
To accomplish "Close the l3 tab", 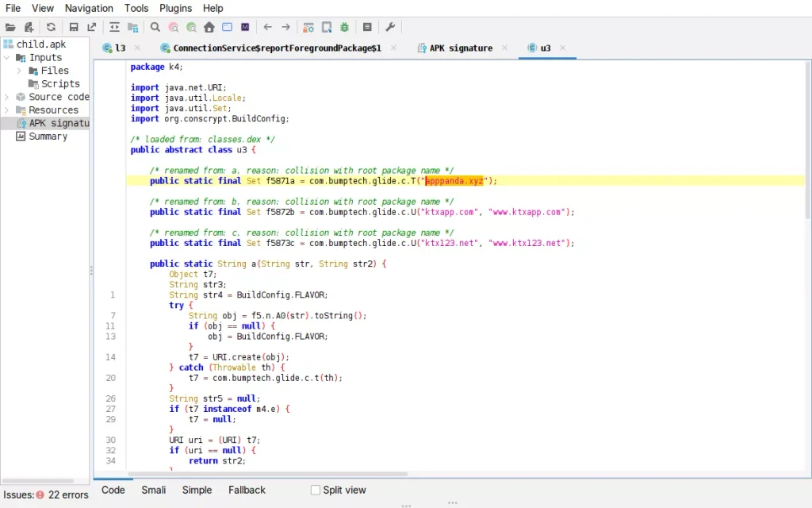I will point(137,48).
